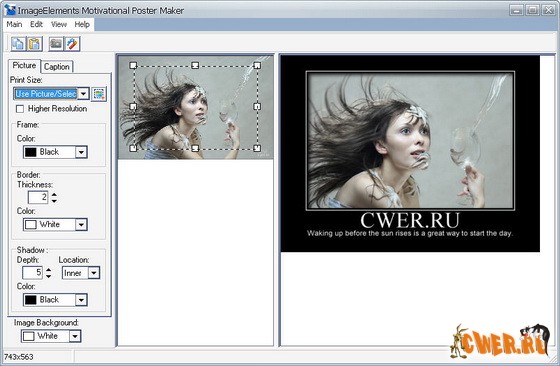Click the camera picture toolbar icon
This screenshot has width=560, height=366.
point(56,44)
